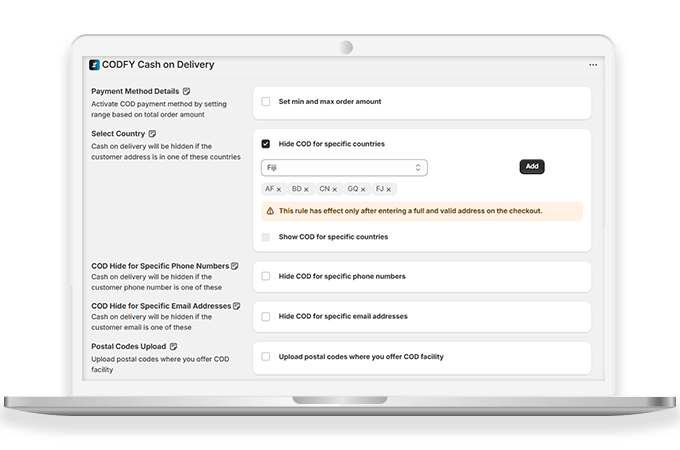This screenshot has width=680, height=450.
Task: Click the CODFY app logo icon
Action: coord(94,65)
